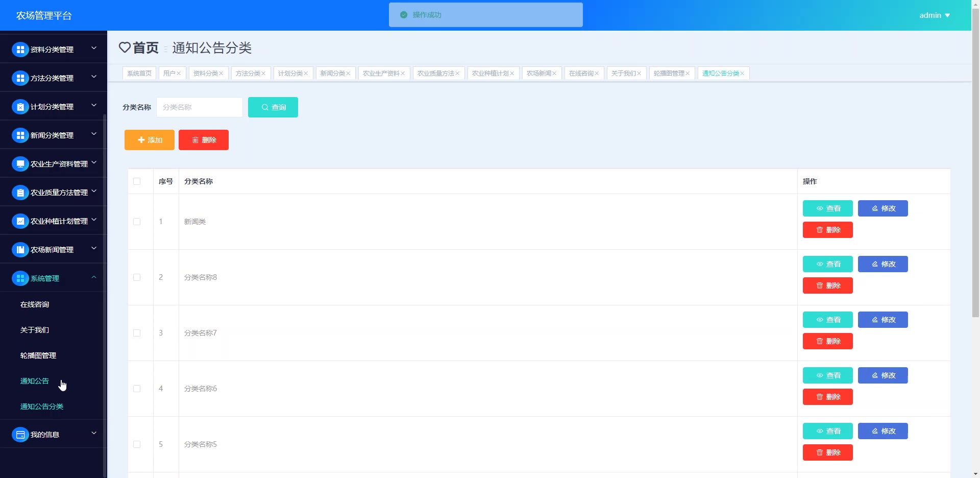Open the 通知公告 submenu item
Screen dimensions: 980x478
pos(35,381)
